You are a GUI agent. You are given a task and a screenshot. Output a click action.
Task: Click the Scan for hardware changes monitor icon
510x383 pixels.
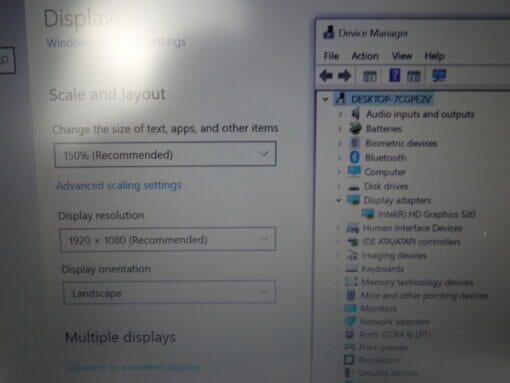(x=439, y=76)
